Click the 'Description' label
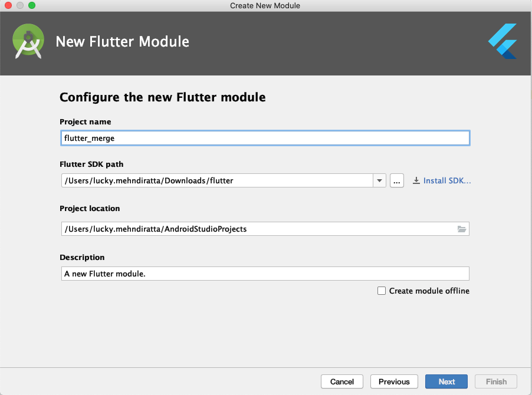The width and height of the screenshot is (532, 395). [82, 258]
